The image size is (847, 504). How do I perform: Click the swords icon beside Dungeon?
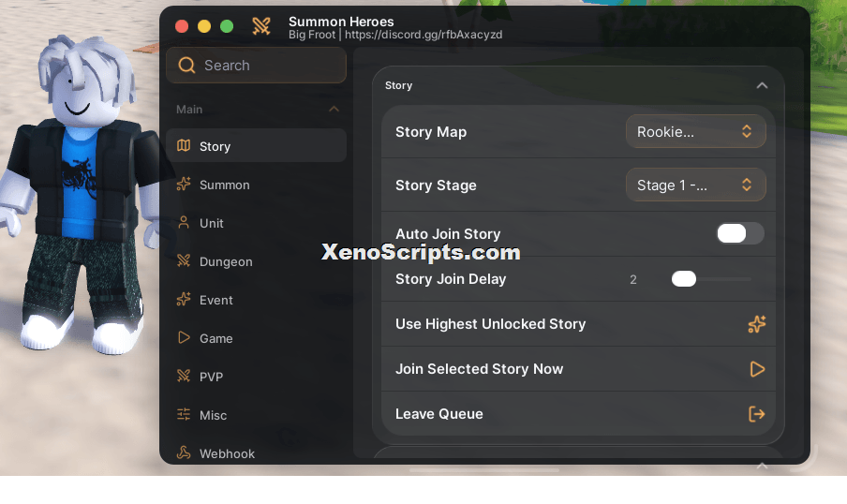click(184, 261)
